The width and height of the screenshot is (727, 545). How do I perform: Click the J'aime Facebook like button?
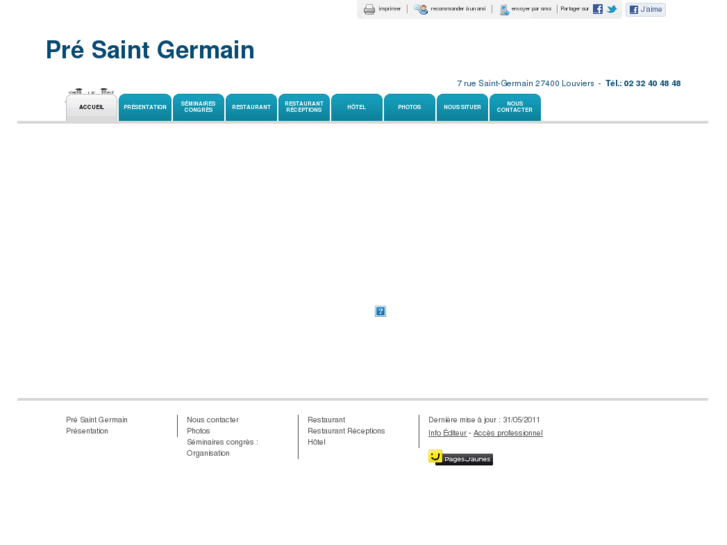pos(645,9)
